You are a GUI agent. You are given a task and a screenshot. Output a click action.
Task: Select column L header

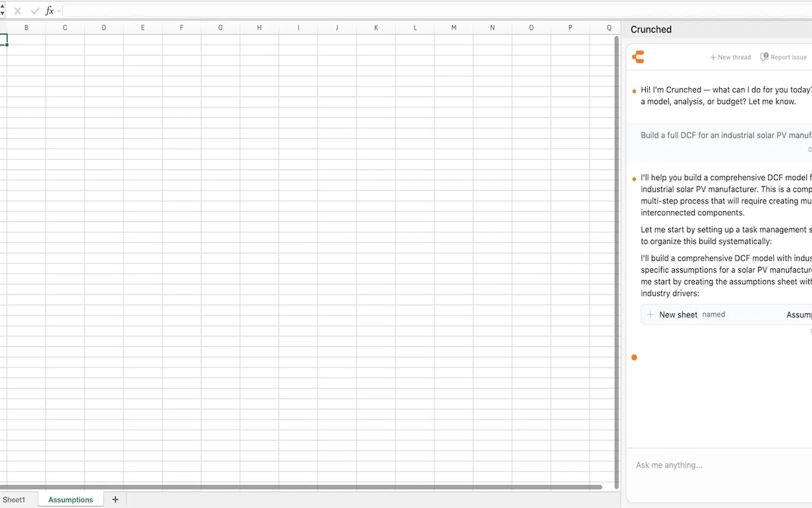[415, 28]
